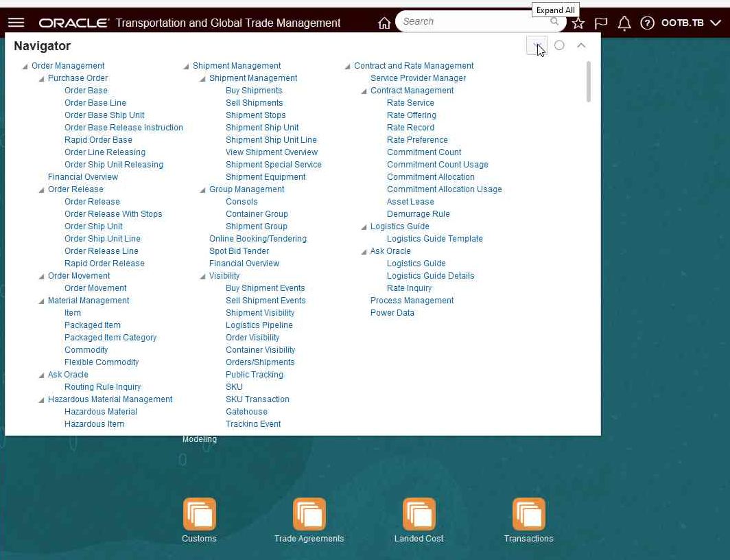Image resolution: width=730 pixels, height=560 pixels.
Task: Click the search magnifier icon
Action: click(x=554, y=21)
